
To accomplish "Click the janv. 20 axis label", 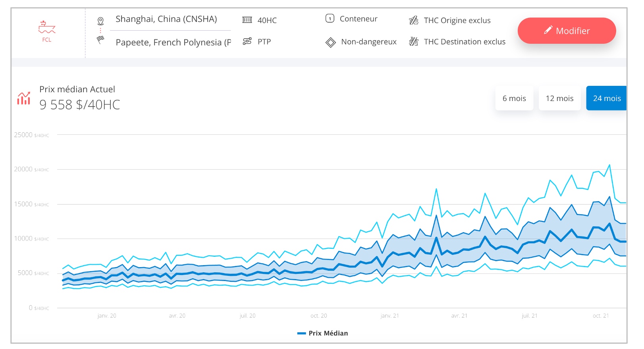I will click(107, 316).
